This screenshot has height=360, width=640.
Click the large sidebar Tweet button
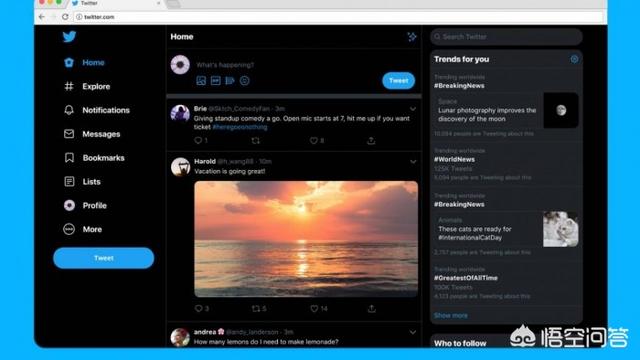[104, 258]
